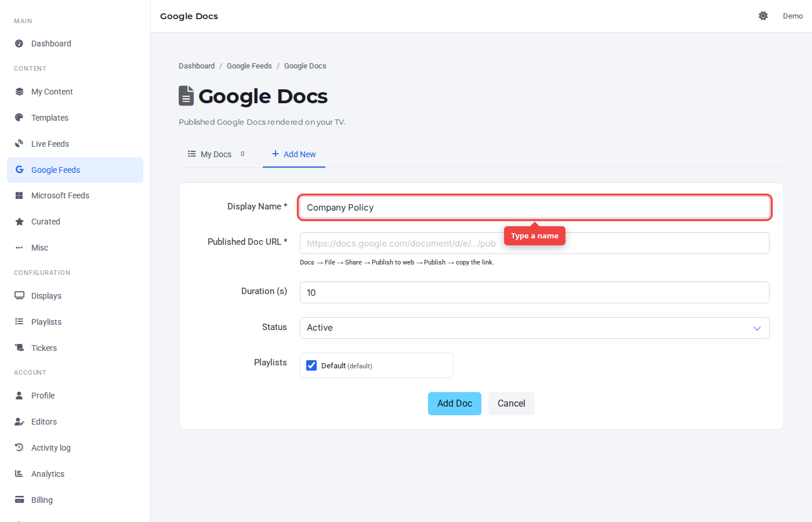Click the Dashboard gauge icon in sidebar
This screenshot has height=522, width=812.
pos(19,43)
